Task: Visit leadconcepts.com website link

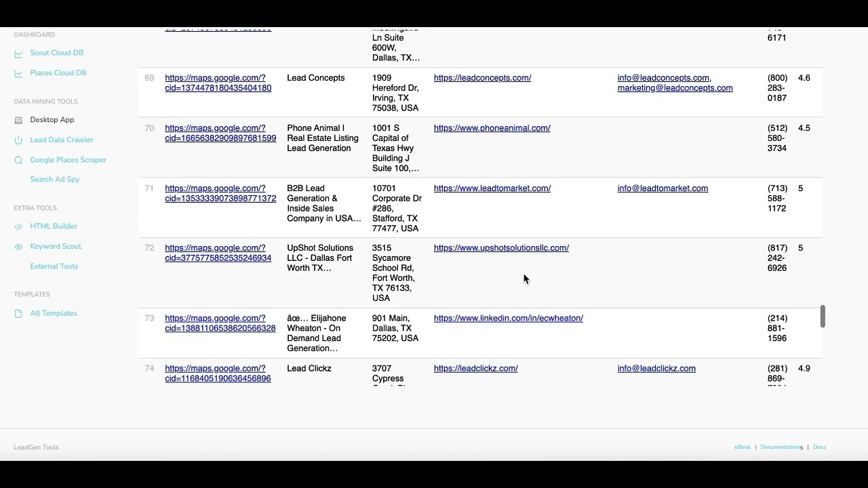Action: (x=483, y=78)
